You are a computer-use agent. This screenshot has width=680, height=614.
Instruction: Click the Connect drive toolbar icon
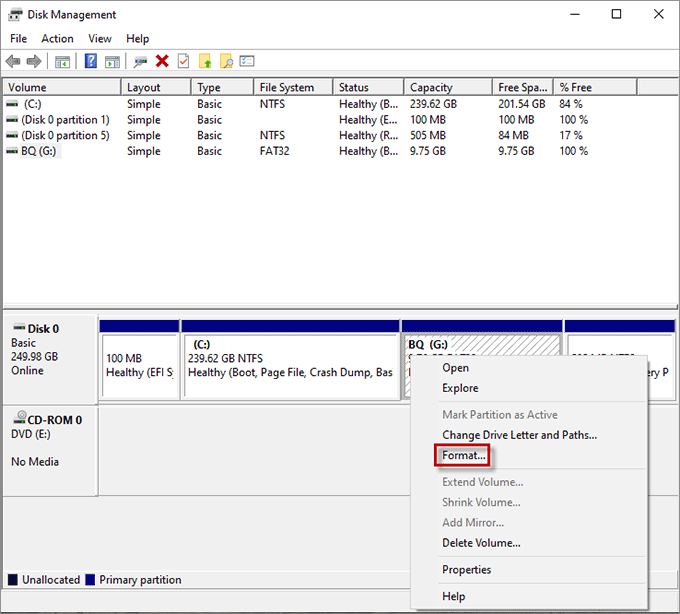tap(141, 62)
